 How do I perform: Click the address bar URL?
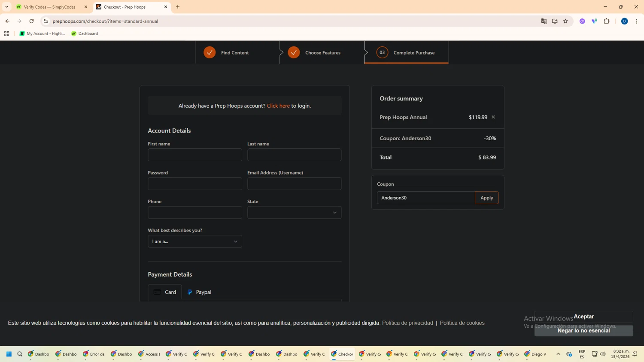point(105,21)
